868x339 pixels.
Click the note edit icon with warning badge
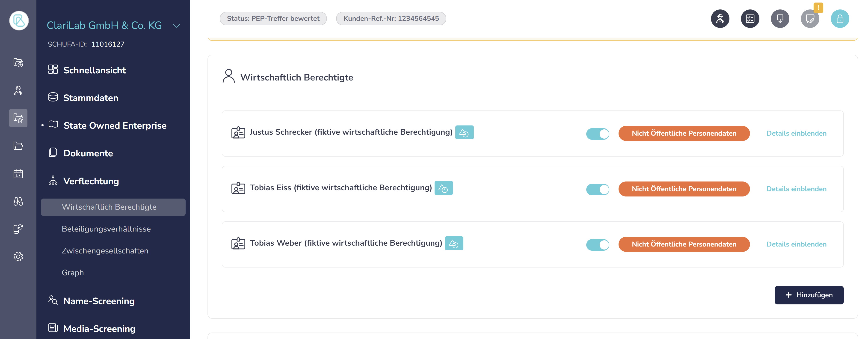click(x=810, y=18)
